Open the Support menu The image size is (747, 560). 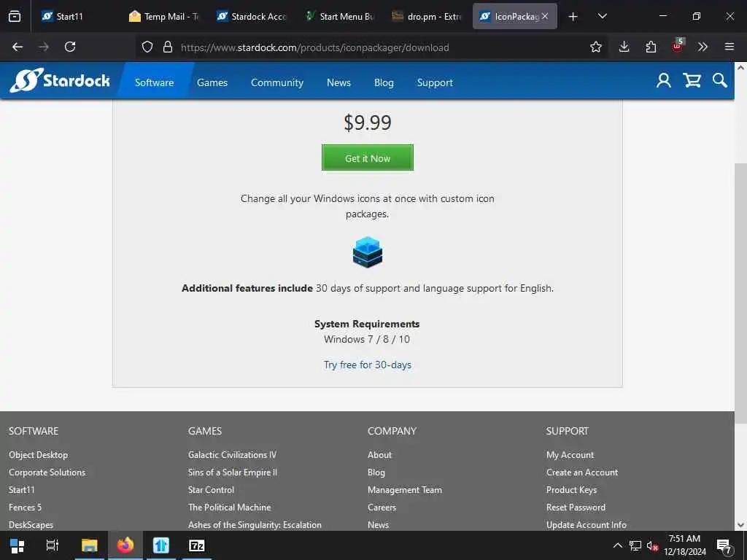[x=435, y=82]
